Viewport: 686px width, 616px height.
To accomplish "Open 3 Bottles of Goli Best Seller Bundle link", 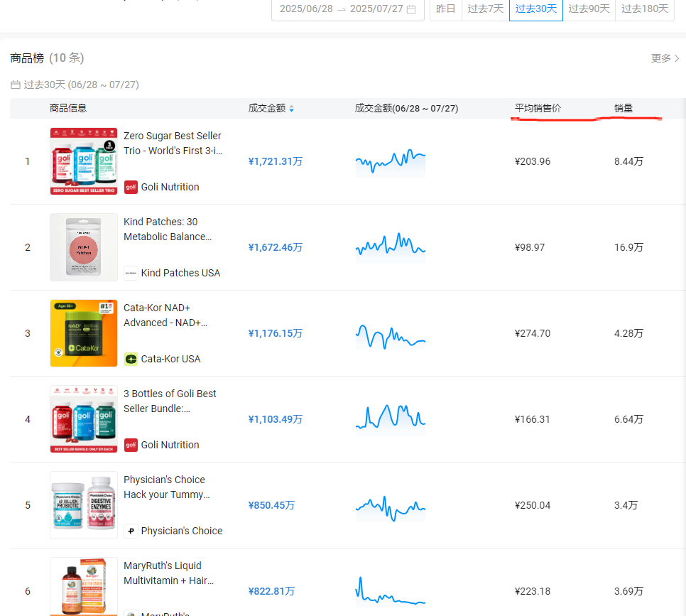I will click(170, 401).
